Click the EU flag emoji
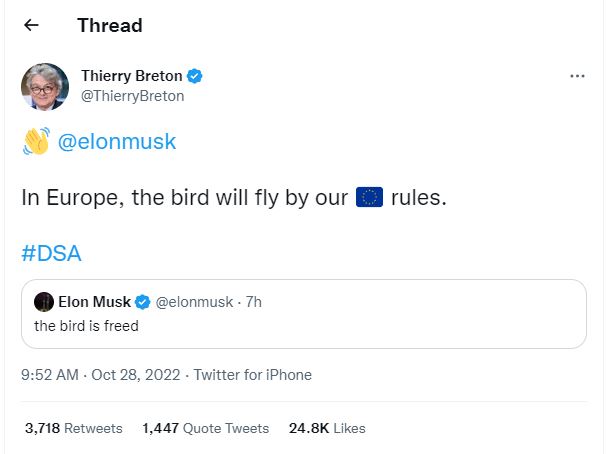616x454 pixels. tap(369, 197)
